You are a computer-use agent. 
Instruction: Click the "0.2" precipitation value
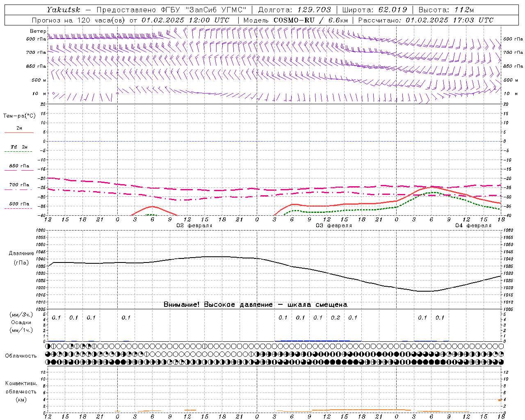point(336,317)
